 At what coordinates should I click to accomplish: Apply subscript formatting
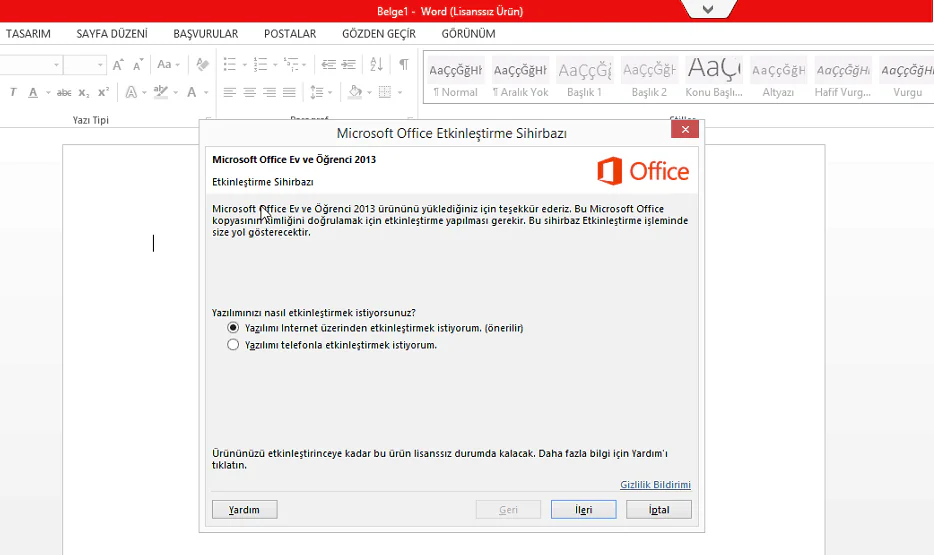click(x=84, y=92)
